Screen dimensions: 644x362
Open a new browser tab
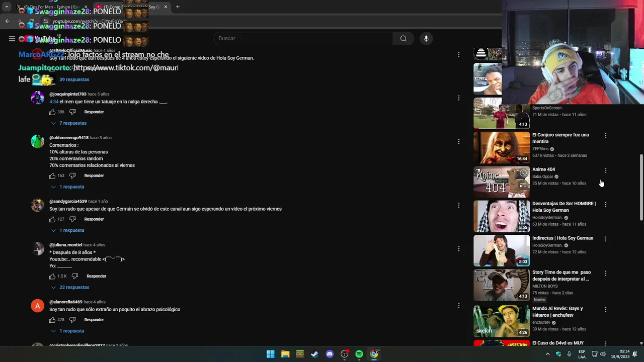point(178,7)
